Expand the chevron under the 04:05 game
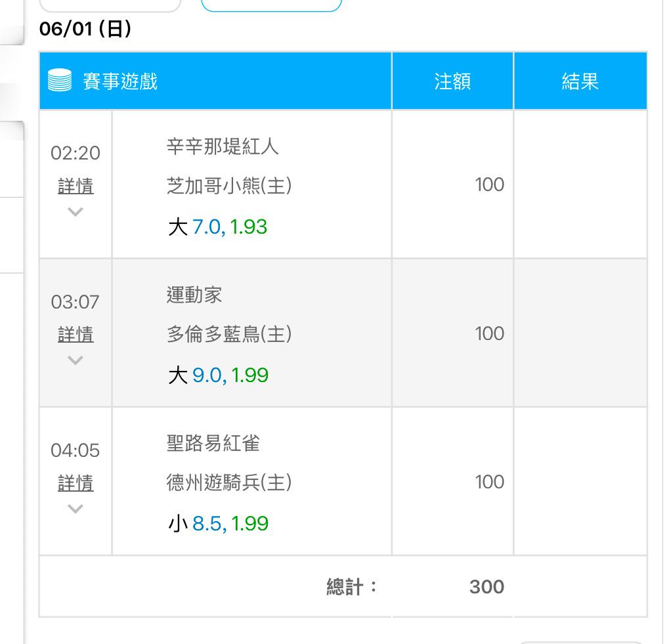 pos(76,508)
